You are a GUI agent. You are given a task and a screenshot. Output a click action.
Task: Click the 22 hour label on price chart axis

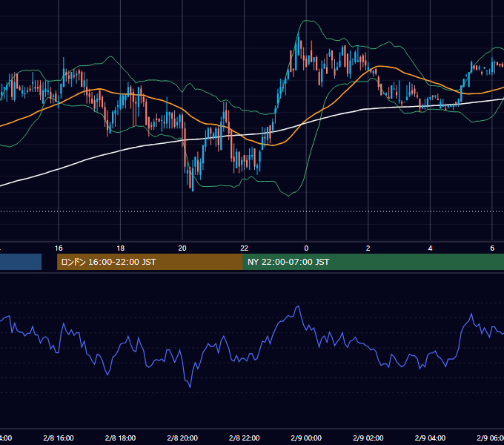point(245,248)
